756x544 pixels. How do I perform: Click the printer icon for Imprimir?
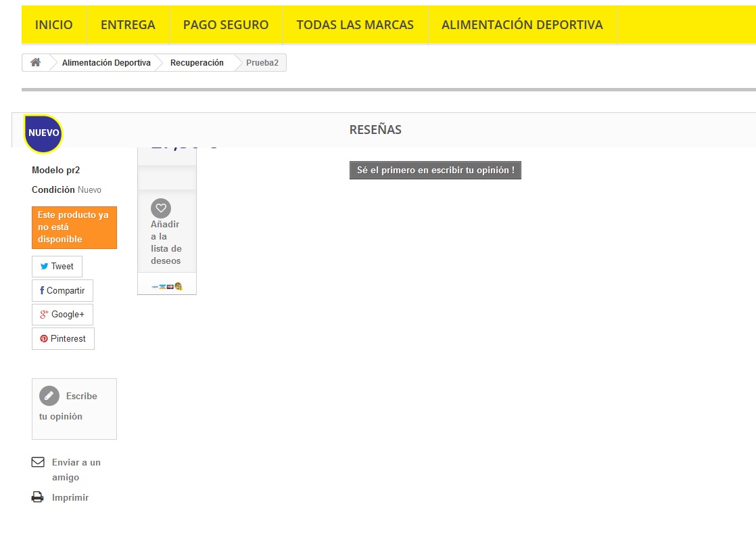pyautogui.click(x=38, y=497)
